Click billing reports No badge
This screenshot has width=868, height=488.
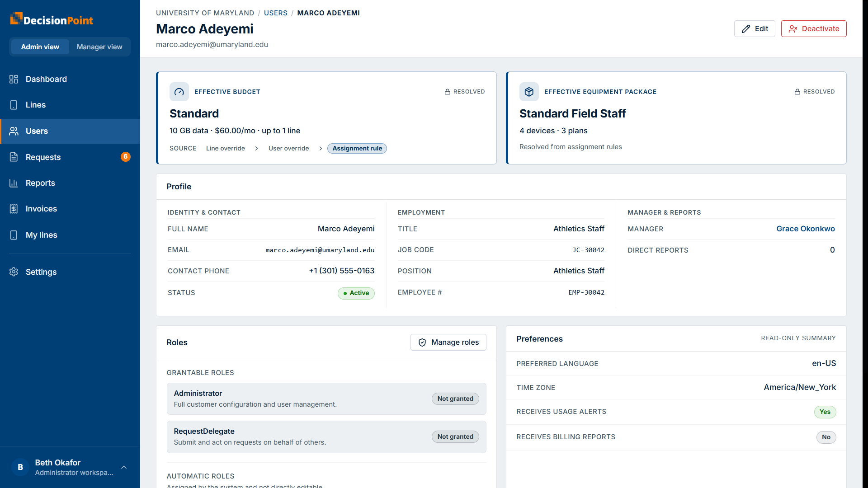coord(826,437)
